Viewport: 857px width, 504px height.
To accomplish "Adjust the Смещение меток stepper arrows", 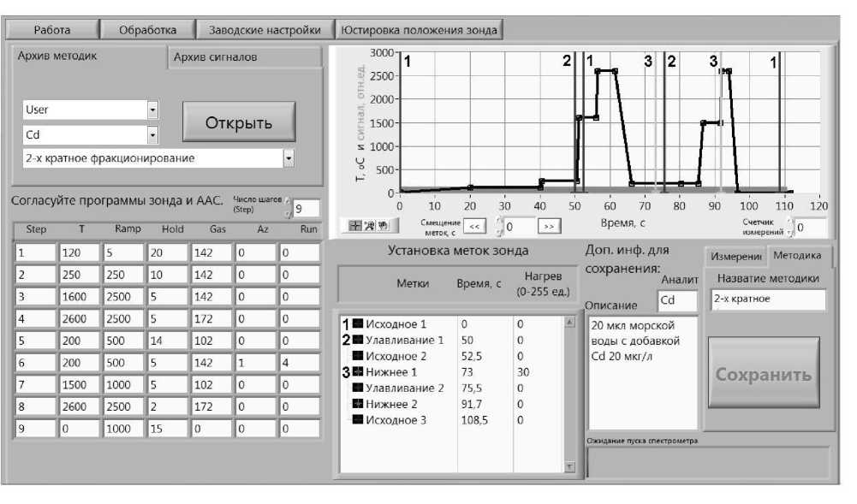I will [499, 226].
